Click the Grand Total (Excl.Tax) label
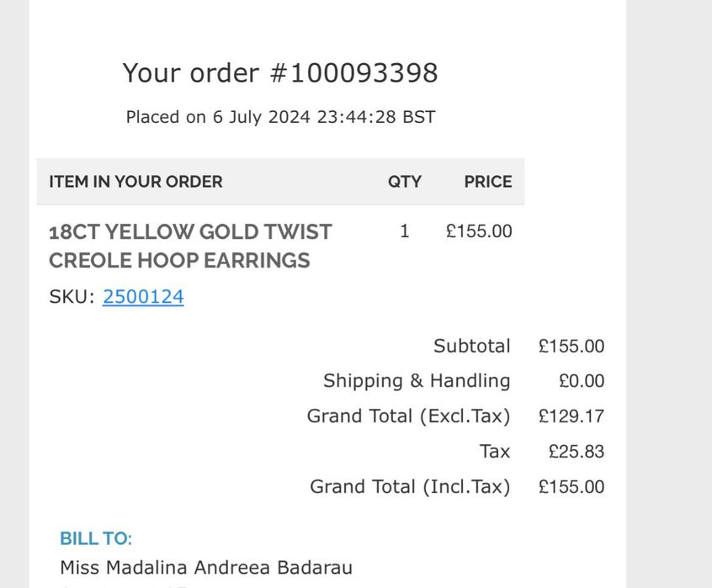The height and width of the screenshot is (588, 712). click(408, 416)
